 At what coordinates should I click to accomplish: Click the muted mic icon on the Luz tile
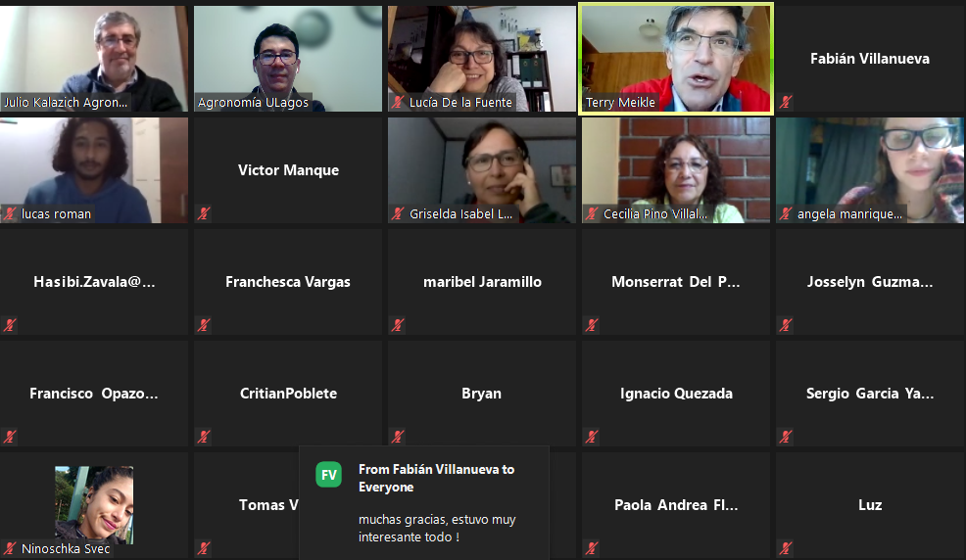coord(786,548)
